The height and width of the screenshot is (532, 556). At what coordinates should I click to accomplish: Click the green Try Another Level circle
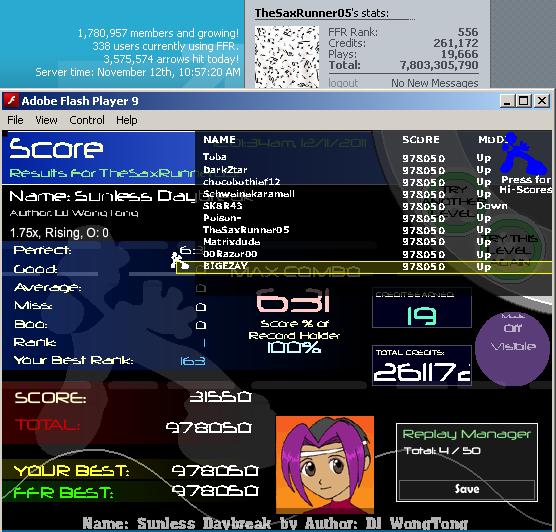[x=457, y=202]
